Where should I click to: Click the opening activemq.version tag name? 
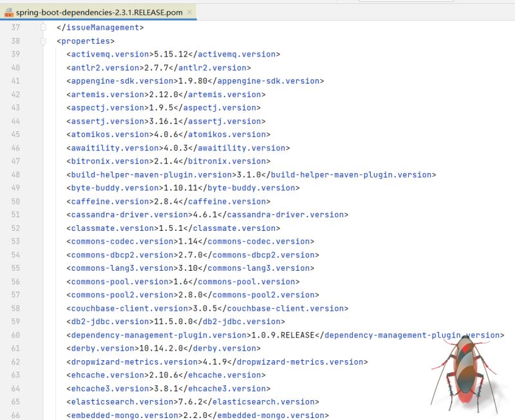click(x=110, y=54)
